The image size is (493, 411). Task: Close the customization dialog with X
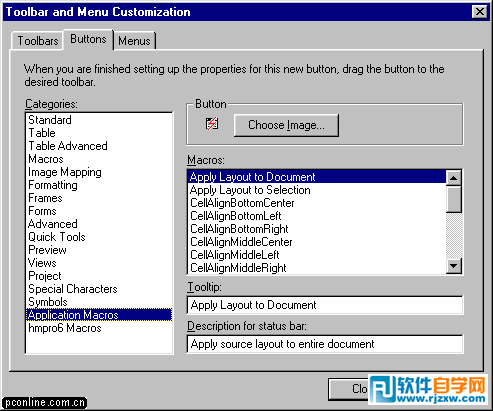(480, 12)
